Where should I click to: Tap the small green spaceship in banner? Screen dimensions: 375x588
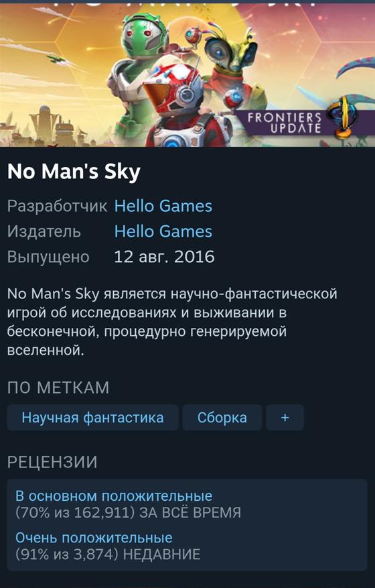(x=57, y=58)
